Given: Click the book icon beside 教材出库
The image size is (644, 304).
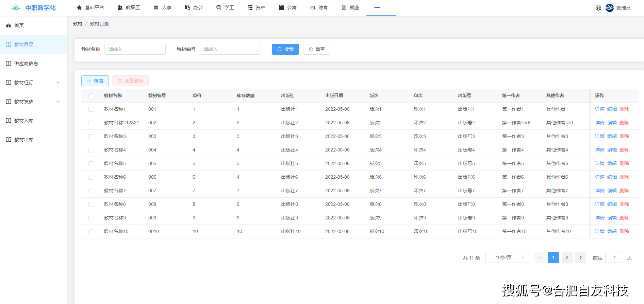Looking at the screenshot, I should pos(9,140).
